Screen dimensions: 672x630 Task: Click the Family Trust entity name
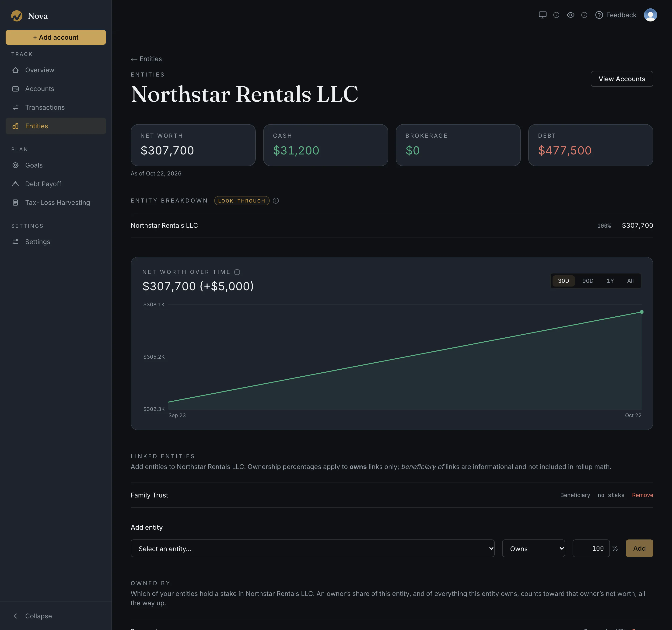(x=149, y=495)
